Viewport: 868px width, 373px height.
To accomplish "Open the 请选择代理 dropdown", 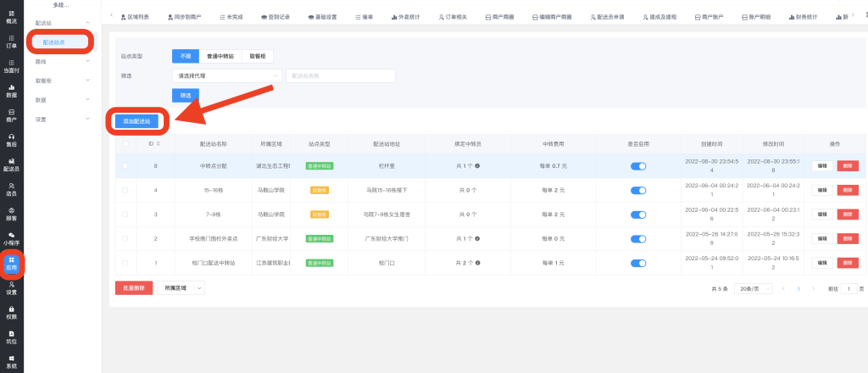I will (x=227, y=75).
